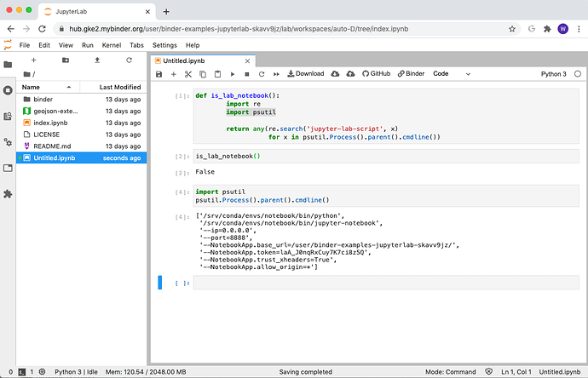Click the terminal count icon in status bar

click(x=22, y=372)
